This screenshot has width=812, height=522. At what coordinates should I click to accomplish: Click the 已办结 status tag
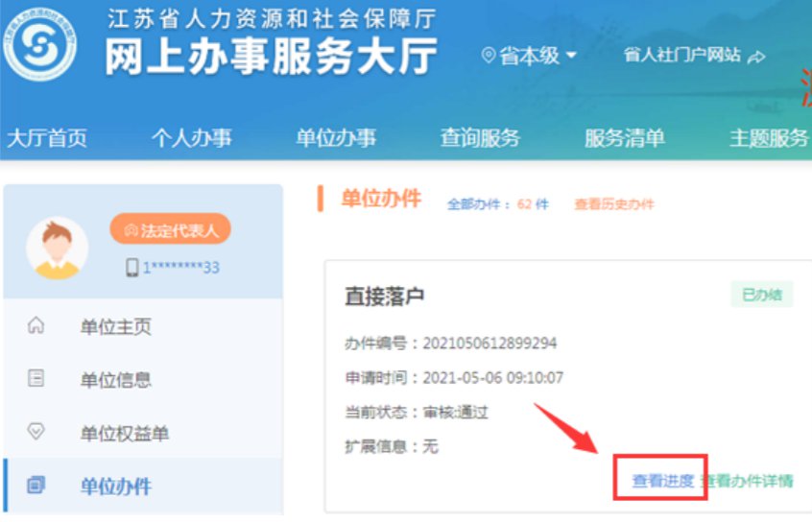[x=761, y=295]
